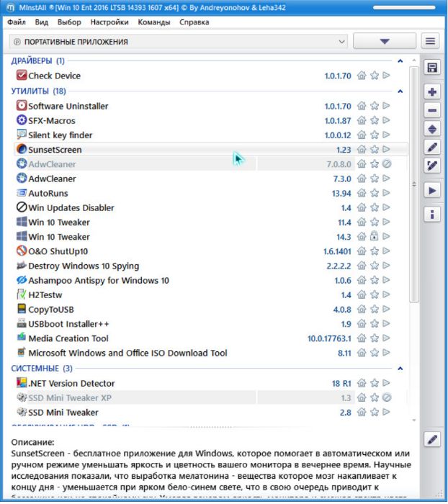This screenshot has width=448, height=504.
Task: Click the home icon for SFX-Macros
Action: [x=362, y=120]
